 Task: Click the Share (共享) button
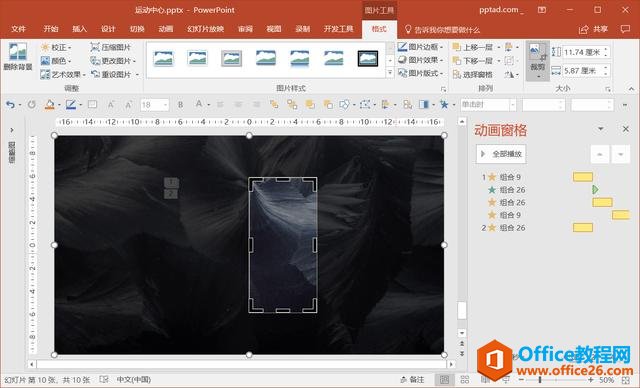pos(594,29)
